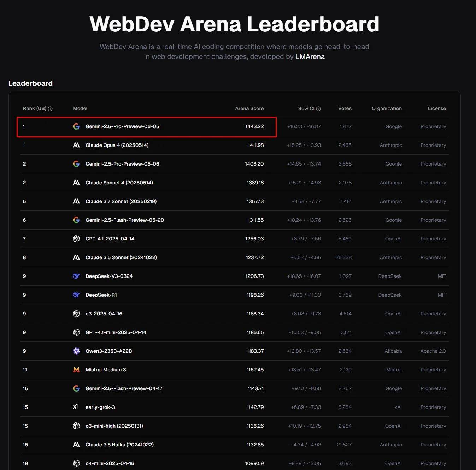
Task: Click the License column header
Action: [x=437, y=108]
